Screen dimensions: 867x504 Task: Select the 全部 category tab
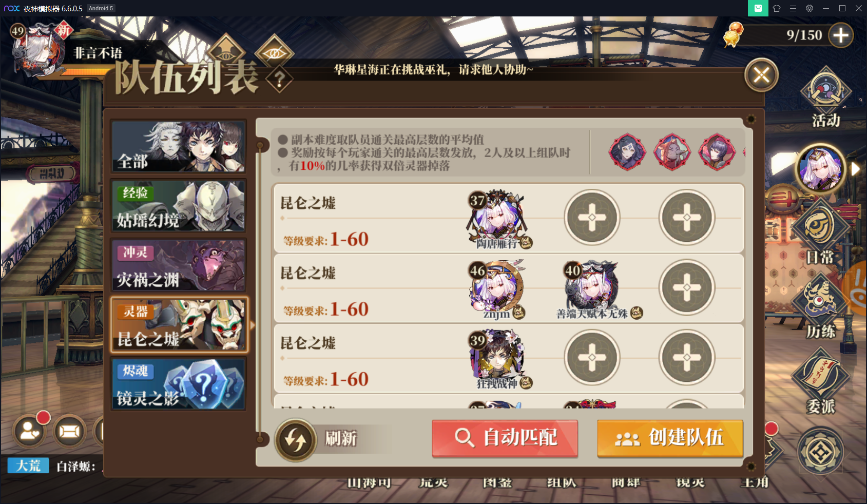pyautogui.click(x=179, y=147)
